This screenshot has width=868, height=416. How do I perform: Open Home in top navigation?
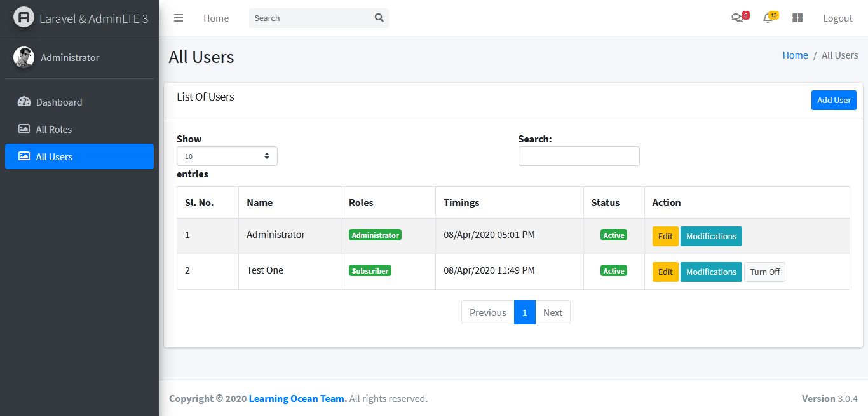[216, 18]
